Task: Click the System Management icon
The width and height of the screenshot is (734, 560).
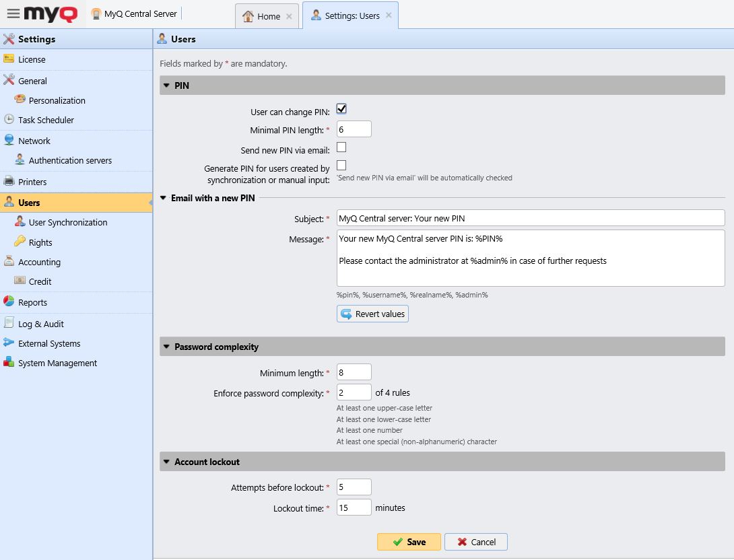Action: [x=9, y=363]
